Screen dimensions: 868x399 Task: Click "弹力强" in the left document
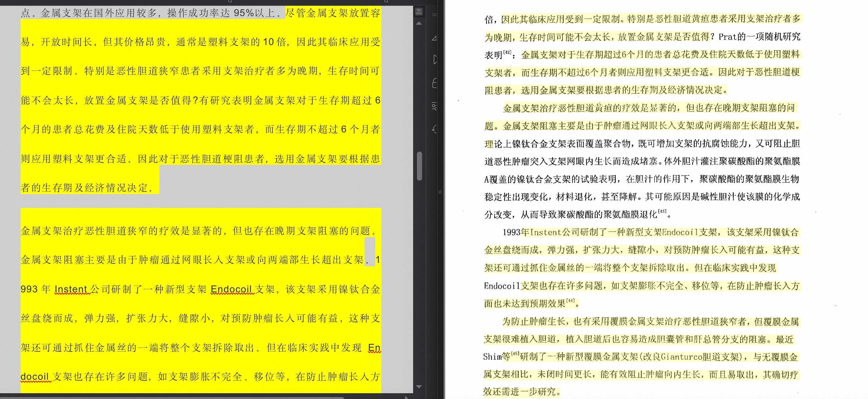tap(100, 318)
